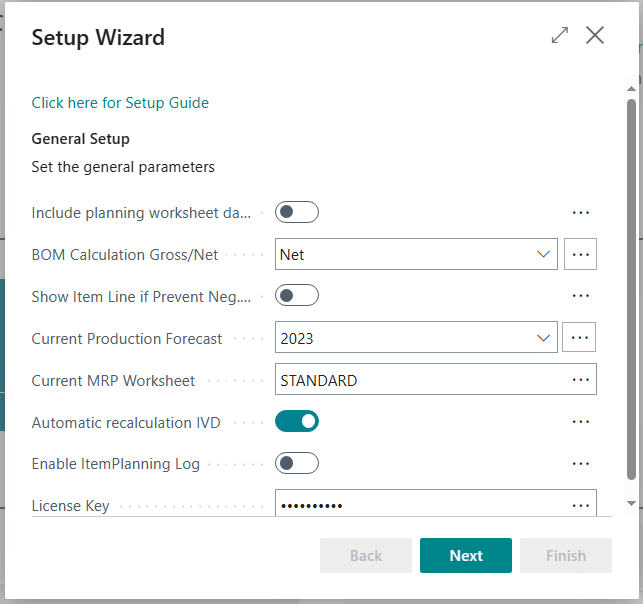Enable Include planning worksheet toggle
Image resolution: width=643 pixels, height=604 pixels.
coord(297,212)
